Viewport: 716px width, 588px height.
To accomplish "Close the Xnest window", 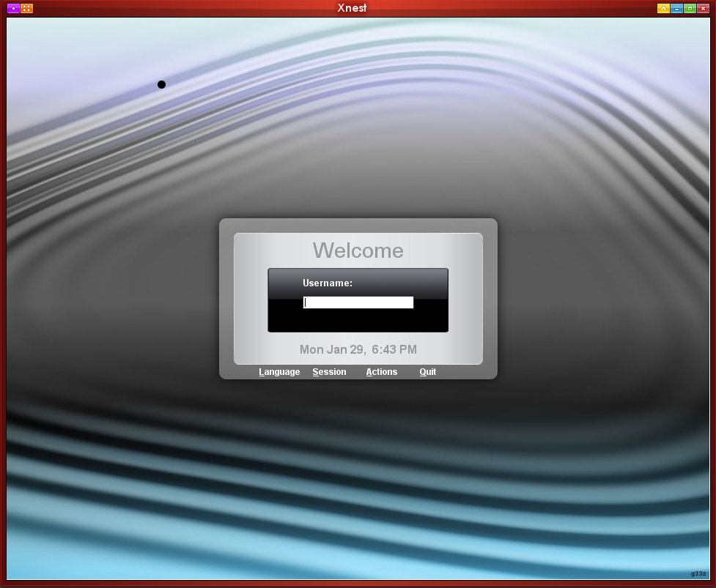I will click(x=704, y=8).
